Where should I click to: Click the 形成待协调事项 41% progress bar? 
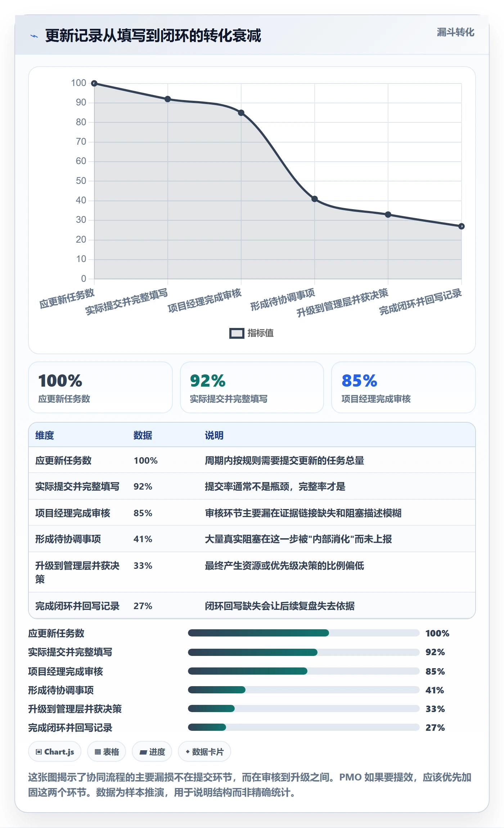(x=303, y=690)
